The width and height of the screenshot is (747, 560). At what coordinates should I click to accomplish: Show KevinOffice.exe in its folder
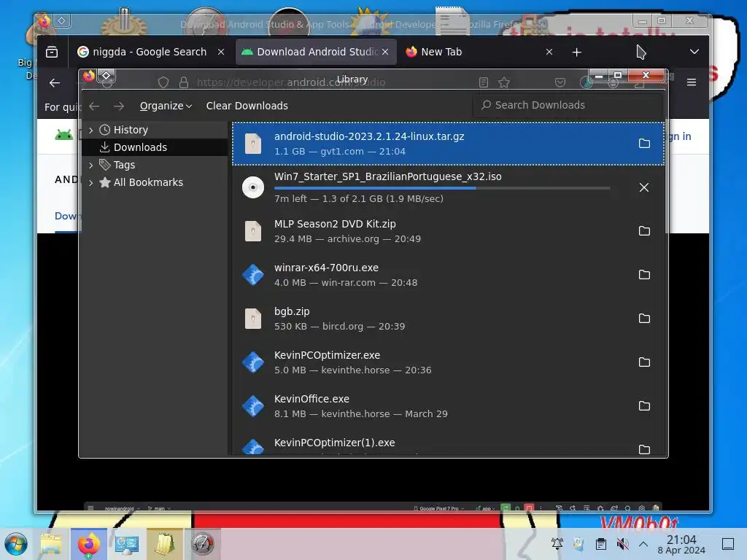[x=644, y=406]
